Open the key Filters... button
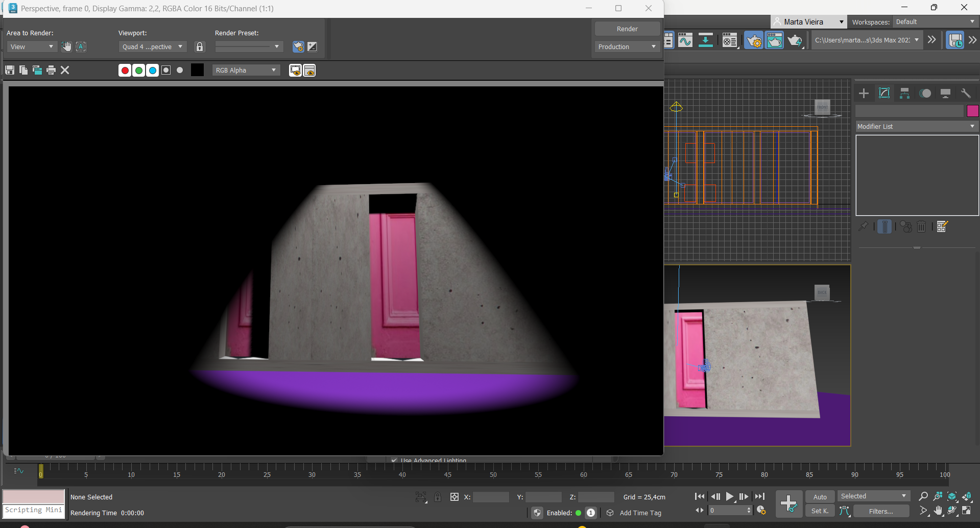 coord(881,511)
